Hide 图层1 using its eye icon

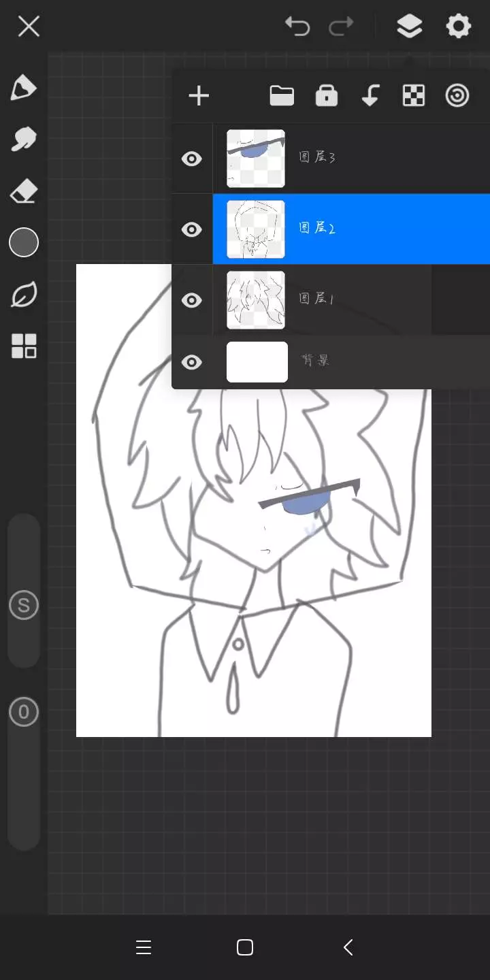(x=192, y=300)
